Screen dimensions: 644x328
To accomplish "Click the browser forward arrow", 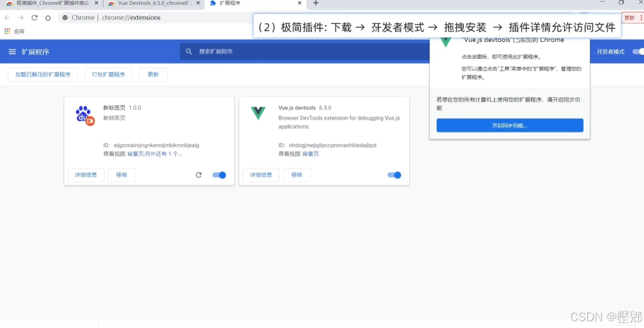I will [x=21, y=18].
